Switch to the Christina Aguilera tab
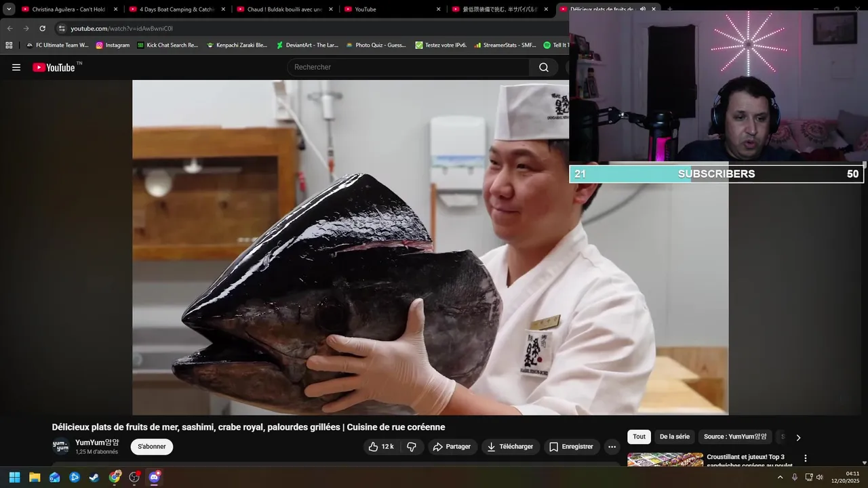Viewport: 868px width, 488px height. click(68, 9)
